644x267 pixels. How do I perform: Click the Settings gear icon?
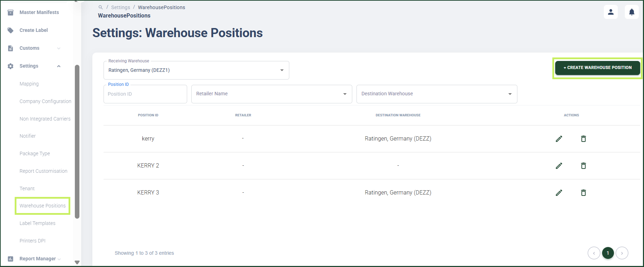(x=10, y=66)
